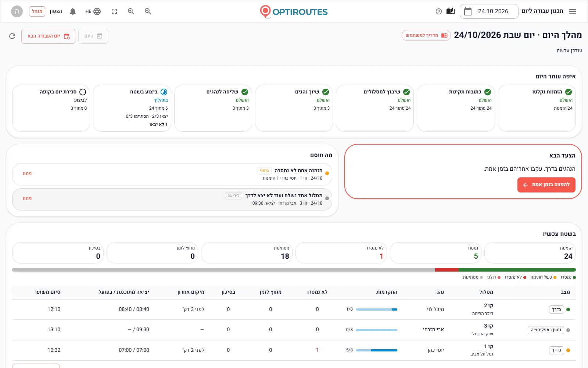588x368 pixels.
Task: Click the לא נמסרו 1 stat card
Action: [341, 253]
